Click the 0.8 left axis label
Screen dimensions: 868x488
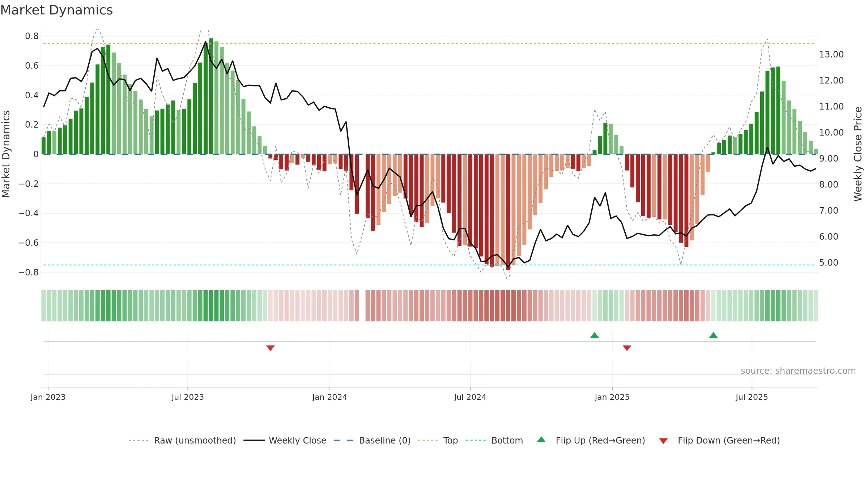click(32, 36)
